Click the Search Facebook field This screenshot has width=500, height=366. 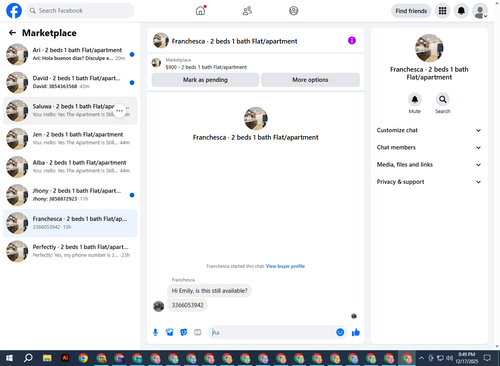pyautogui.click(x=80, y=11)
